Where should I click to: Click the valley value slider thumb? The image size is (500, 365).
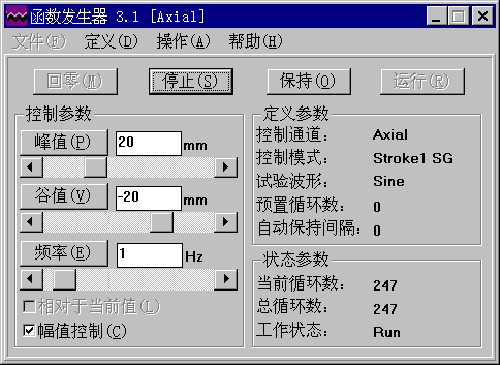[162, 222]
